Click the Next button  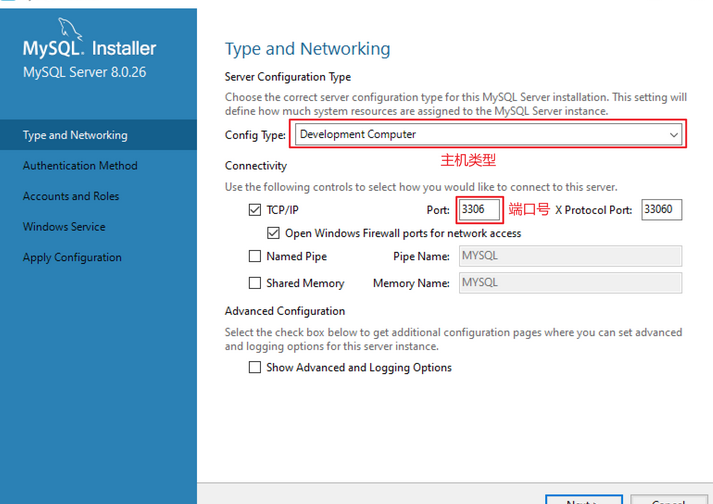[x=584, y=499]
